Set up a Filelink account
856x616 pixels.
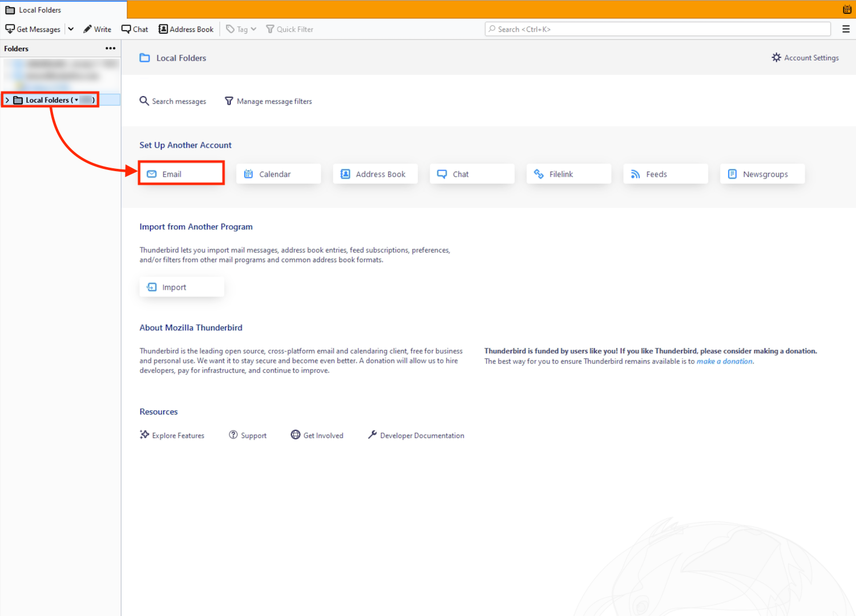[x=568, y=174]
